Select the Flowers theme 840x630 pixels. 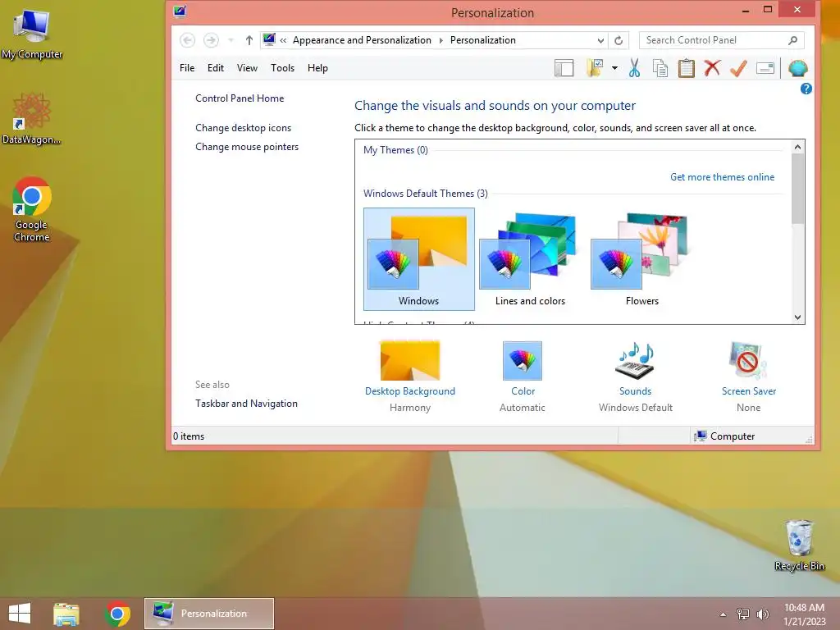tap(641, 259)
